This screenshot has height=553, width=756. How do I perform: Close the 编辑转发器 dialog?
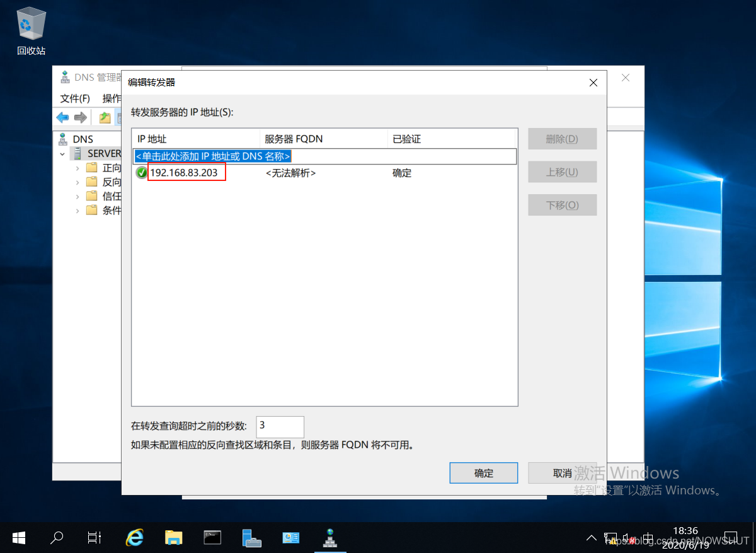(x=593, y=83)
